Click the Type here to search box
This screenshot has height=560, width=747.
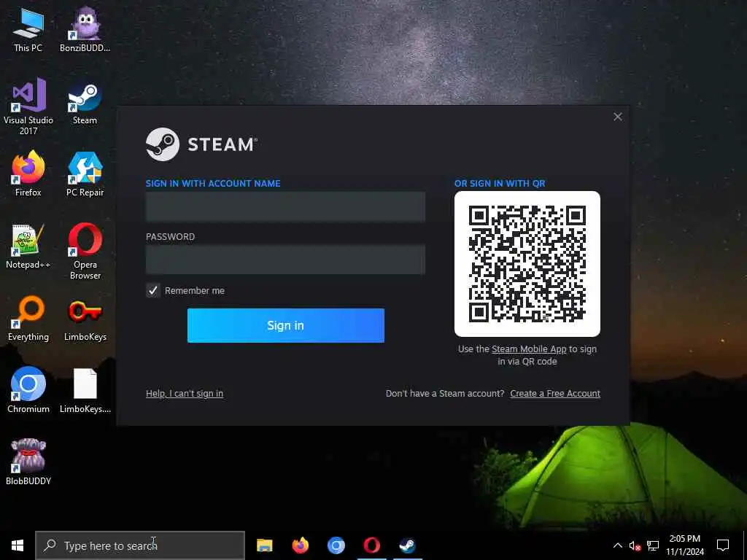(140, 545)
